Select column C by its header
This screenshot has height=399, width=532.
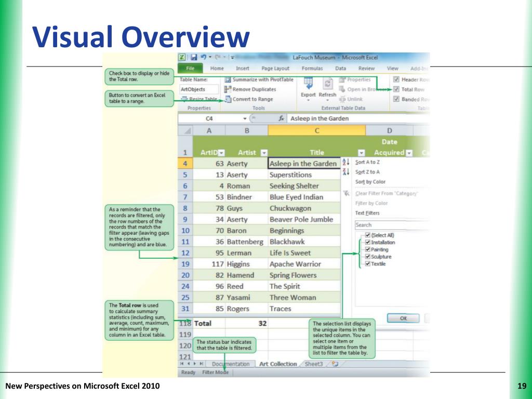click(x=316, y=130)
